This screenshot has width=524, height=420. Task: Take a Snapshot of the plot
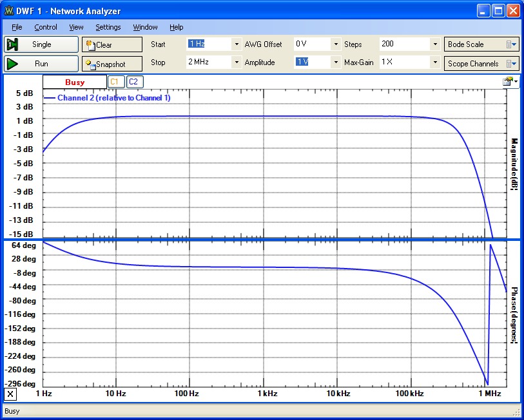point(112,64)
